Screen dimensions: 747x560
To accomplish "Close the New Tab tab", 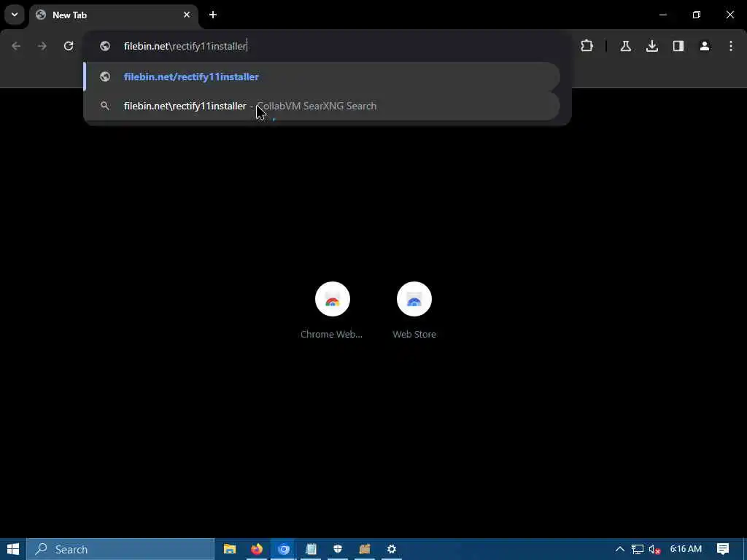I will point(187,15).
